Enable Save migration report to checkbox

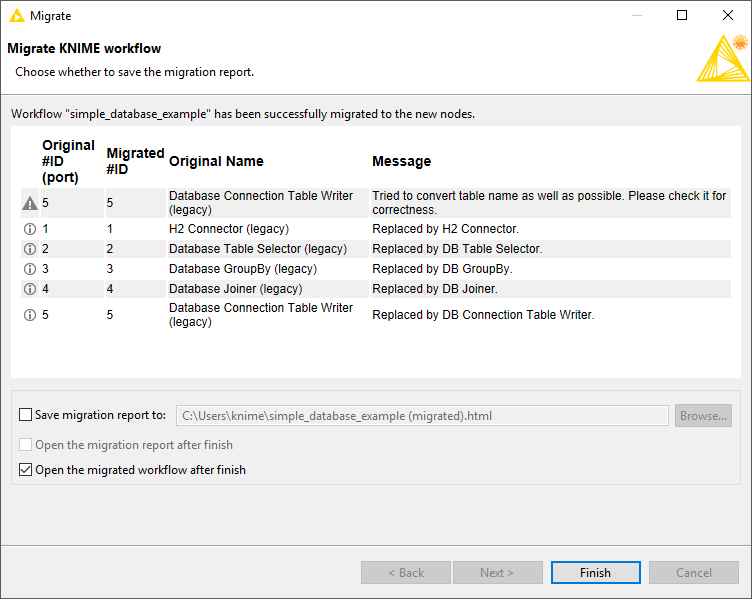pos(25,415)
